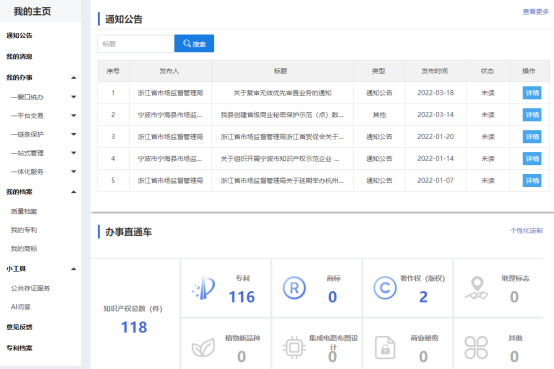Open 通知公告 in the sidebar
Screen dimensions: 554x369
(x=19, y=35)
